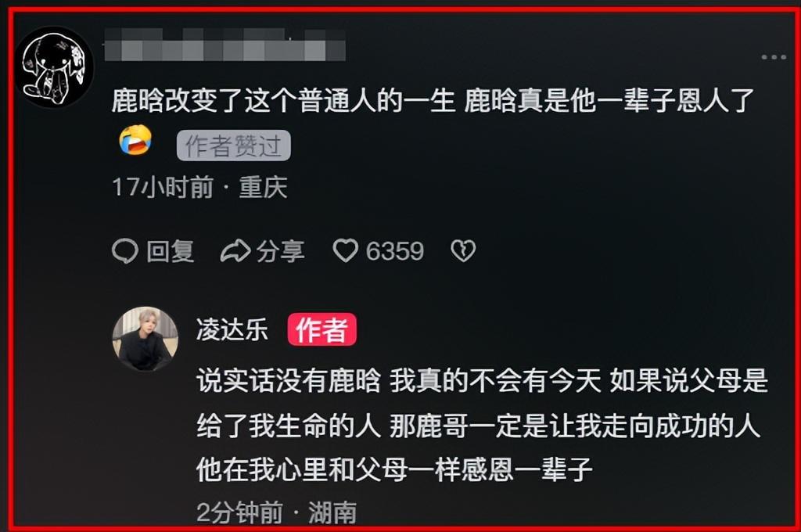Like the comment with the heart icon

tap(346, 251)
